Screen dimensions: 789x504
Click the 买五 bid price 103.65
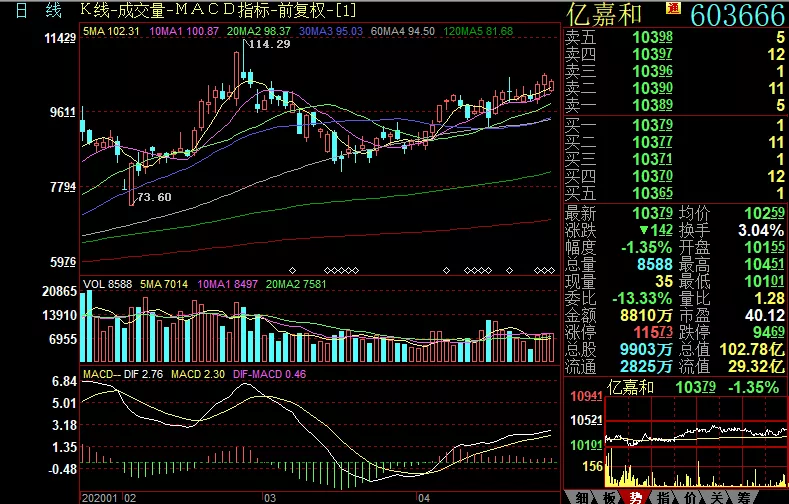tap(652, 194)
